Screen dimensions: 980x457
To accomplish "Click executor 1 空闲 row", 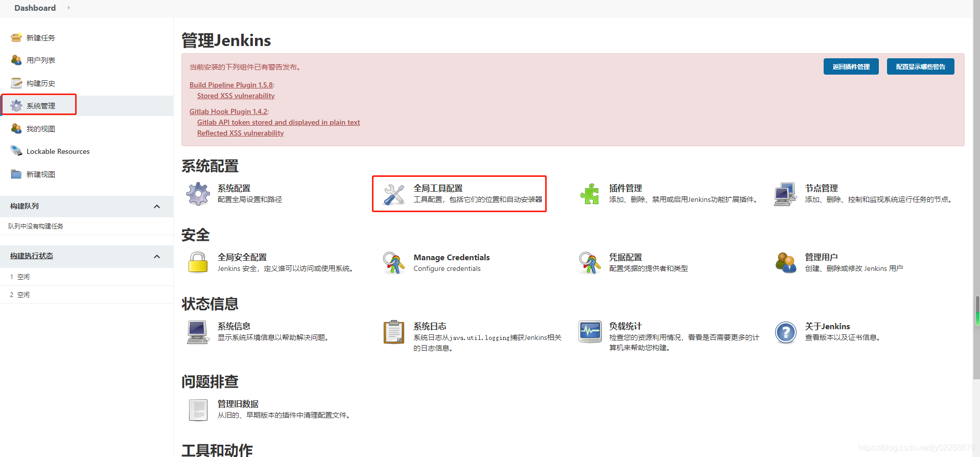I will click(86, 277).
